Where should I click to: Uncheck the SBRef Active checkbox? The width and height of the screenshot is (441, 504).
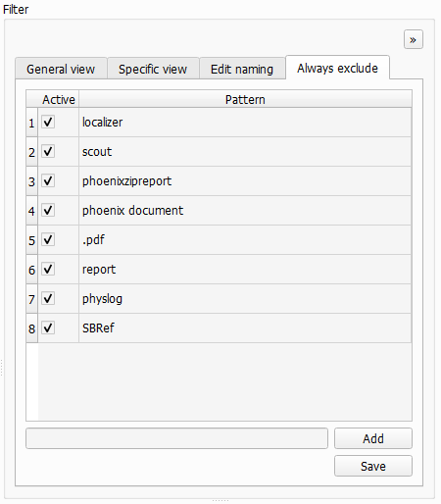click(x=48, y=328)
